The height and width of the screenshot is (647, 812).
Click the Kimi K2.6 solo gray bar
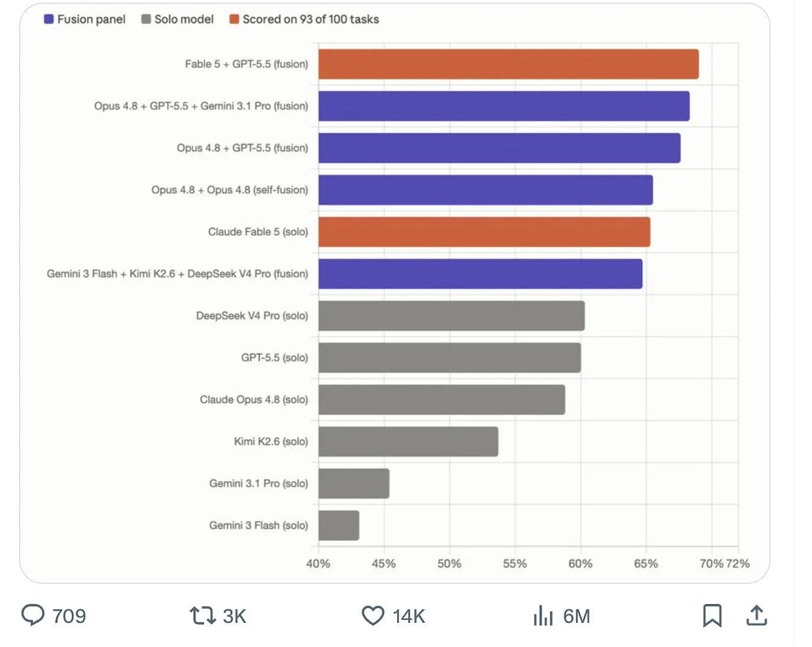pos(408,441)
